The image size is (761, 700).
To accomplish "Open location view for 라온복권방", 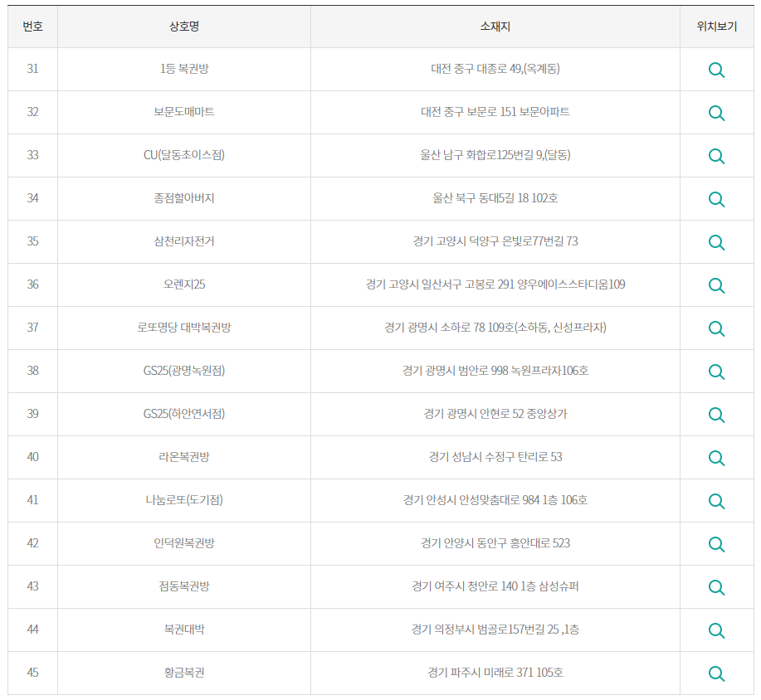I will pos(716,459).
